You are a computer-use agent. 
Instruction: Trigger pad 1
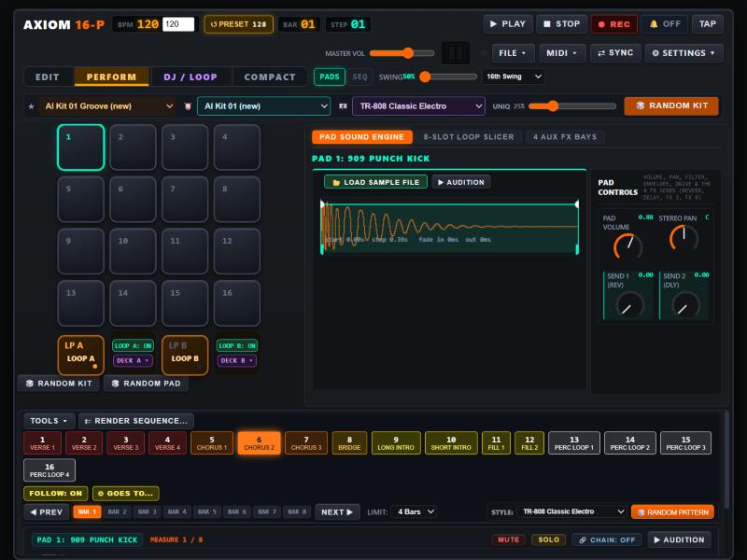(x=81, y=147)
